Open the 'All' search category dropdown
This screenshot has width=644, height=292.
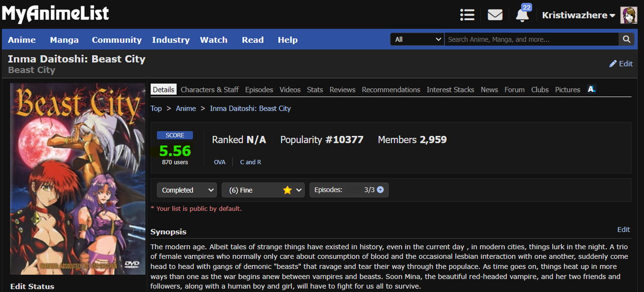click(418, 39)
